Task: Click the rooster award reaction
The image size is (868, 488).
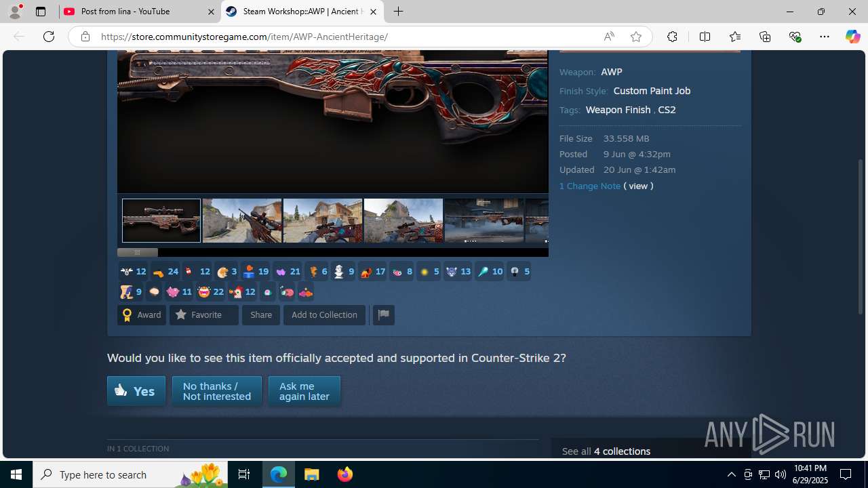Action: 242,292
